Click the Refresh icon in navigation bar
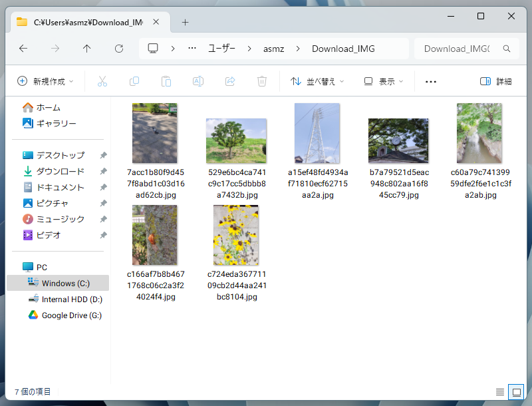 119,49
